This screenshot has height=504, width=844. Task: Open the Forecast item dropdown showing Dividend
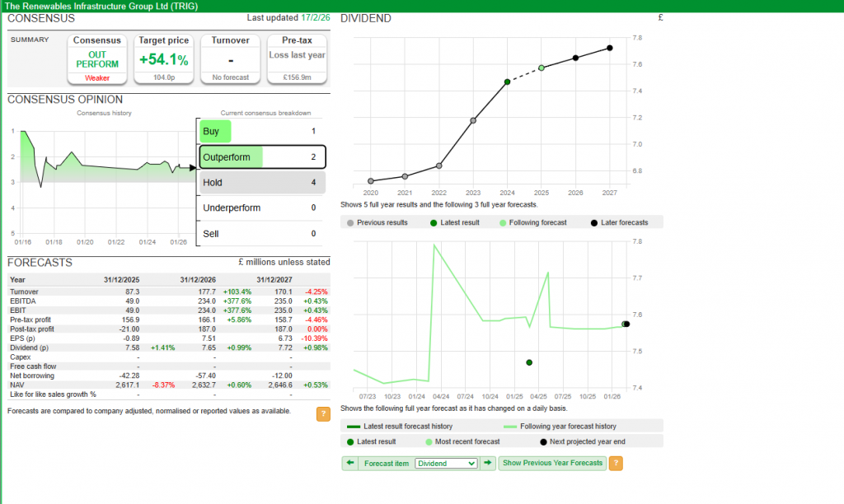pos(446,464)
